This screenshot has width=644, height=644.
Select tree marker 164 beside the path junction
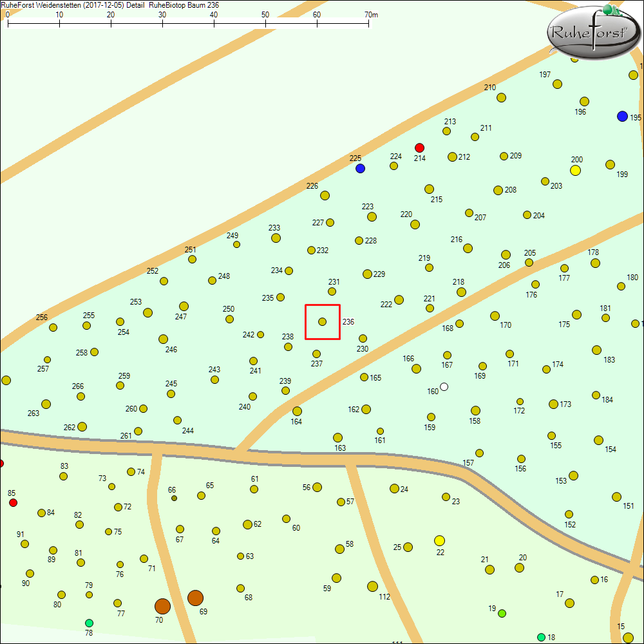(x=297, y=411)
